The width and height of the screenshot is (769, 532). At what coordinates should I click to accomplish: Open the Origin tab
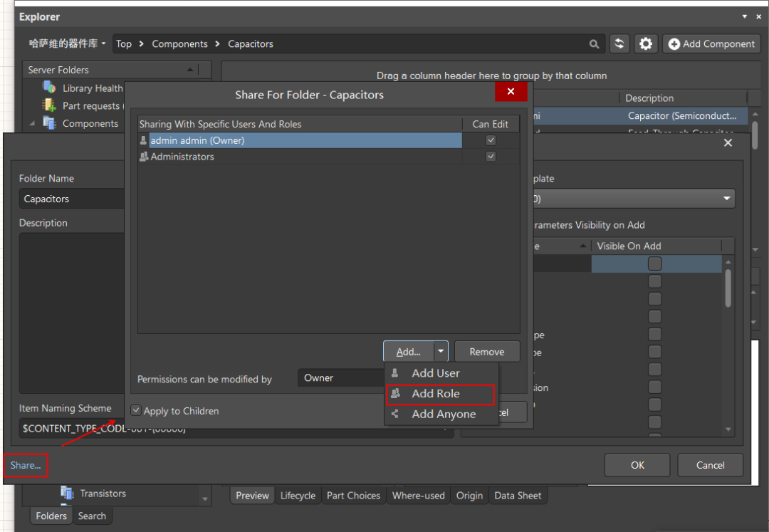coord(469,495)
